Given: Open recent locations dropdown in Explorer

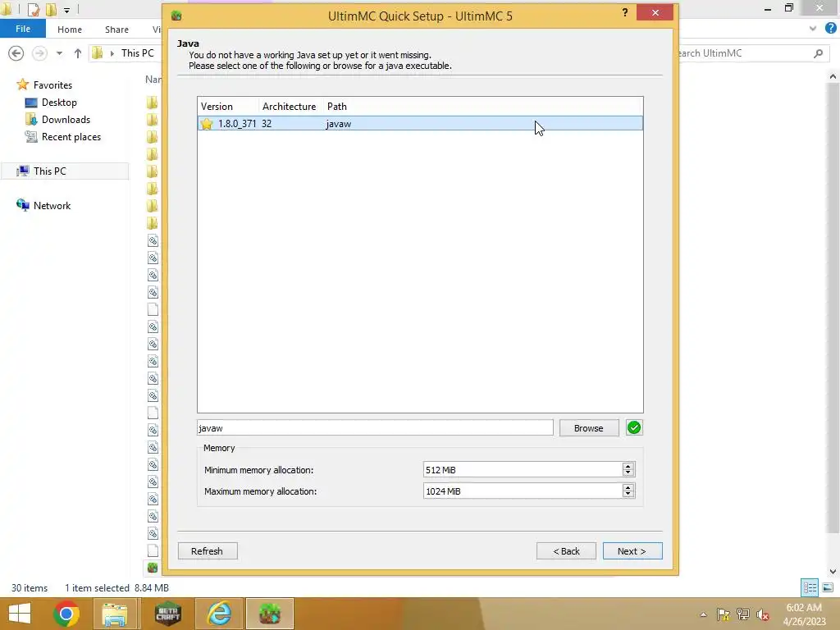Looking at the screenshot, I should (59, 53).
